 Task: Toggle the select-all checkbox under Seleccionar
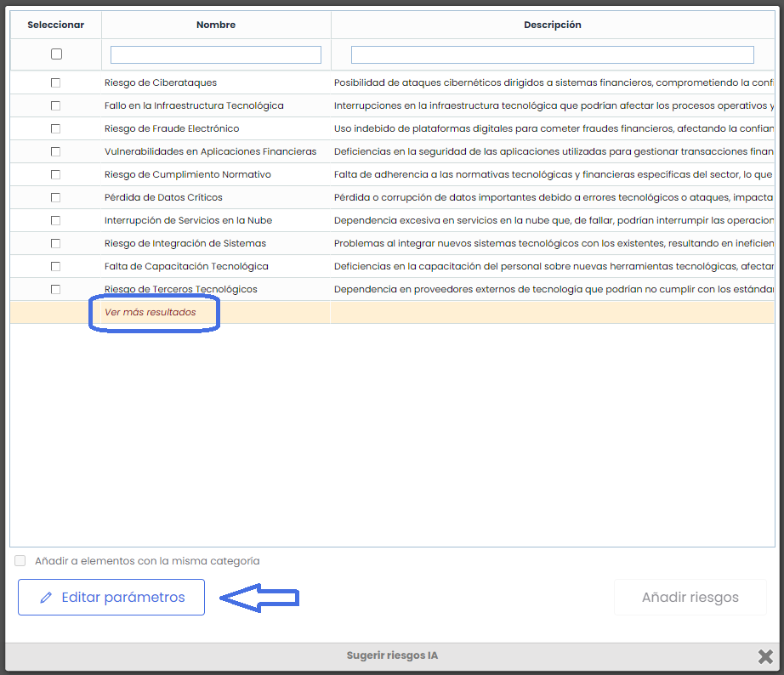tap(56, 54)
